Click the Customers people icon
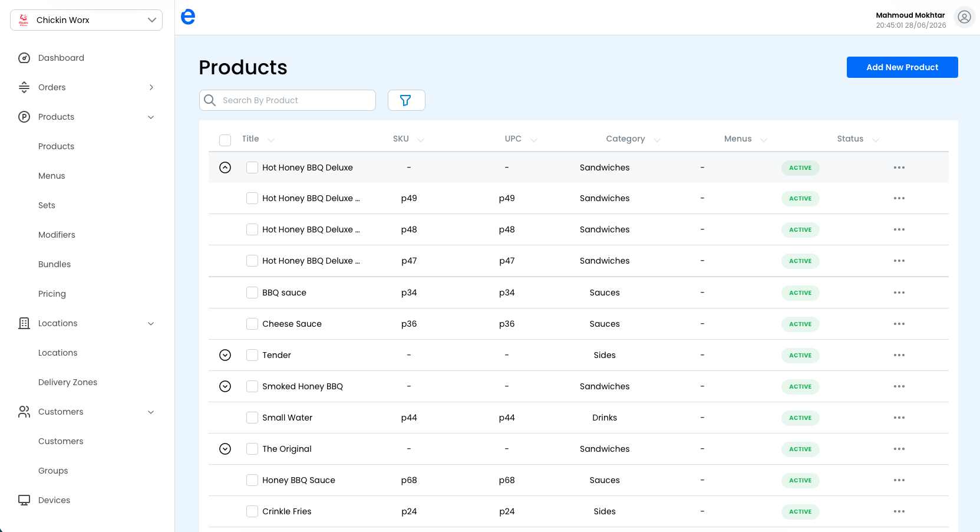This screenshot has height=532, width=980. (x=24, y=412)
